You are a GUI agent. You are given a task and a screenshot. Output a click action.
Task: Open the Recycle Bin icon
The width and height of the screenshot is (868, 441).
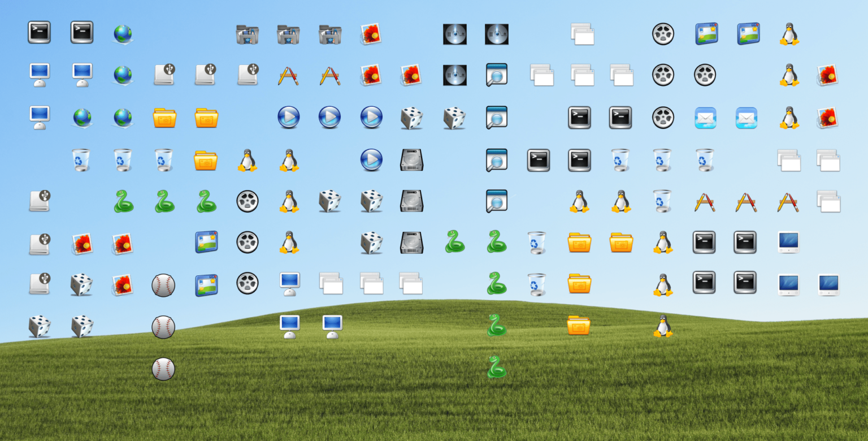click(x=81, y=160)
